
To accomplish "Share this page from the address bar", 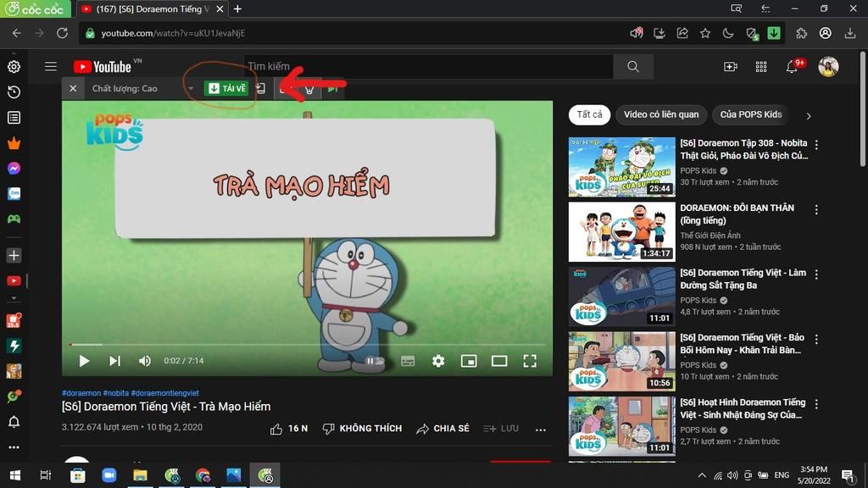I will coord(682,33).
